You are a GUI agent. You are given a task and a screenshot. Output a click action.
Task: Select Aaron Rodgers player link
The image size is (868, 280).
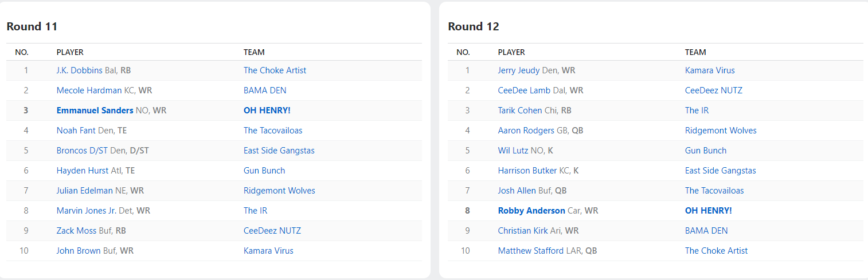[526, 131]
